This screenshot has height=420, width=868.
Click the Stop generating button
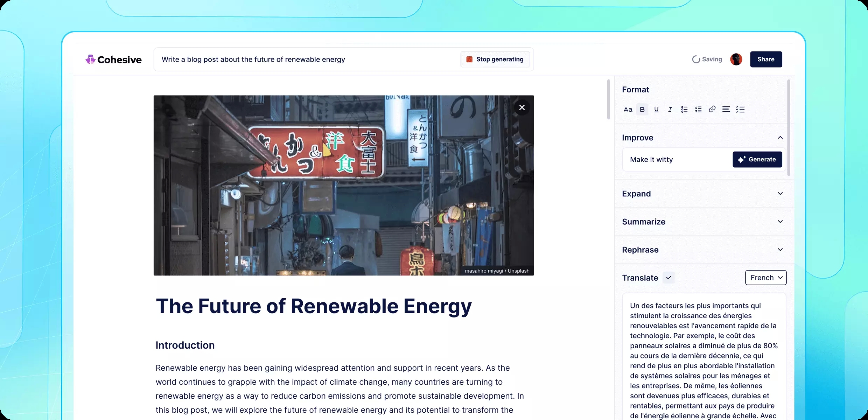click(495, 59)
